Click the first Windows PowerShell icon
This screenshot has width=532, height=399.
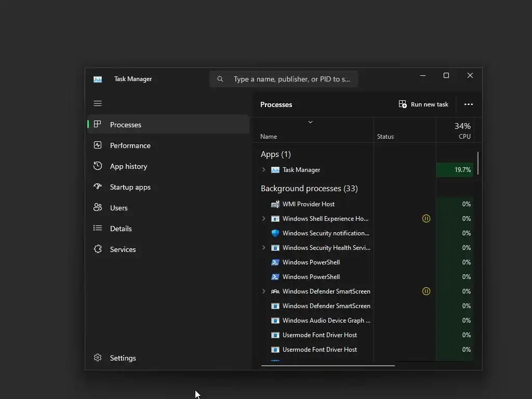(x=275, y=262)
